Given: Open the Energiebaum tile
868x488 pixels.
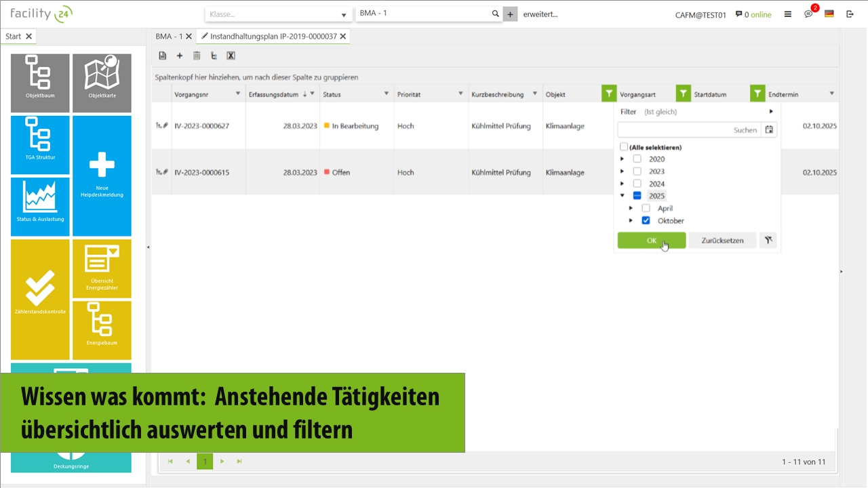Looking at the screenshot, I should click(102, 330).
